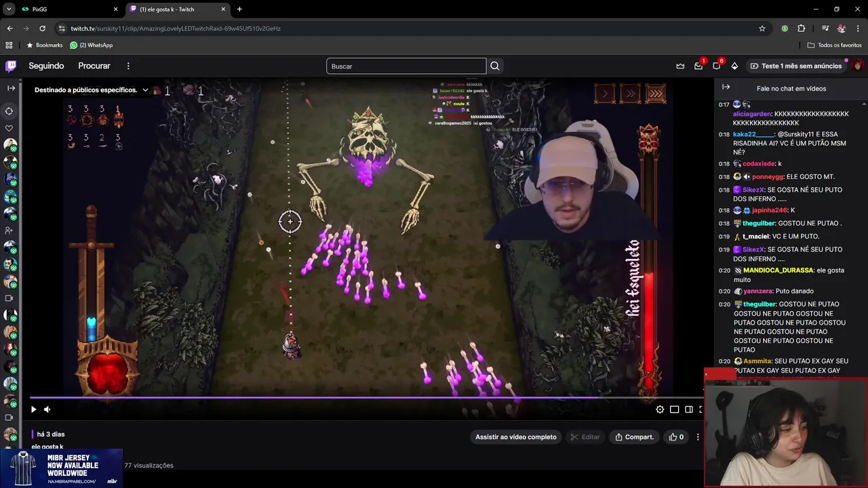Close the PixGG tab
The width and height of the screenshot is (868, 488).
click(x=115, y=9)
